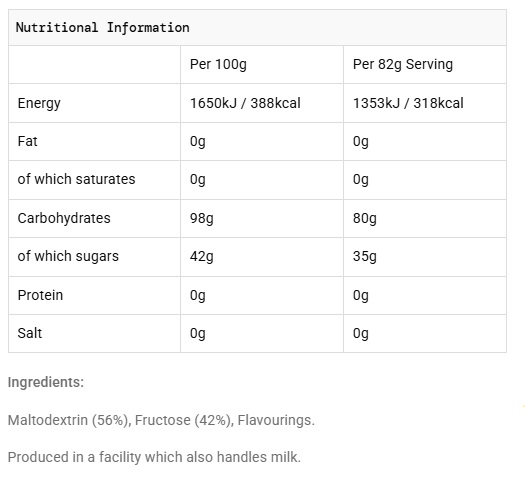
Task: Click the 42g sugars value
Action: pos(202,257)
